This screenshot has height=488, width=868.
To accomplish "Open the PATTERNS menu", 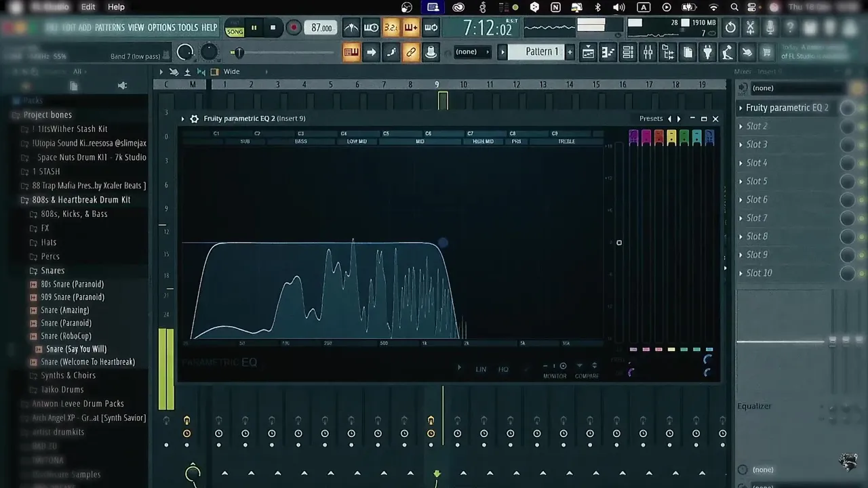I will point(110,28).
